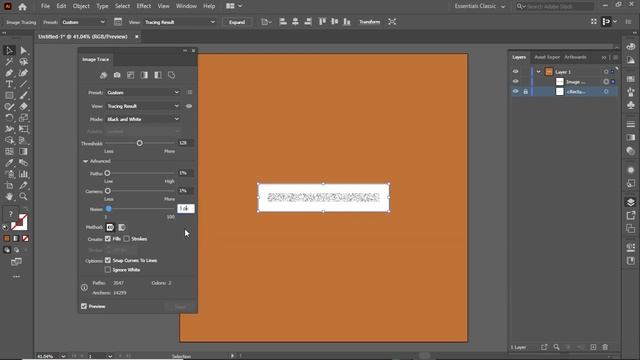640x360 pixels.
Task: Pick the Lasso tool
Action: (x=24, y=62)
